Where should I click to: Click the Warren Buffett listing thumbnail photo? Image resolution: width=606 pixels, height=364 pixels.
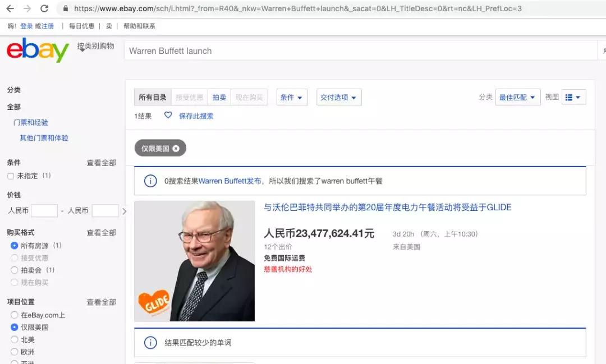(x=194, y=260)
